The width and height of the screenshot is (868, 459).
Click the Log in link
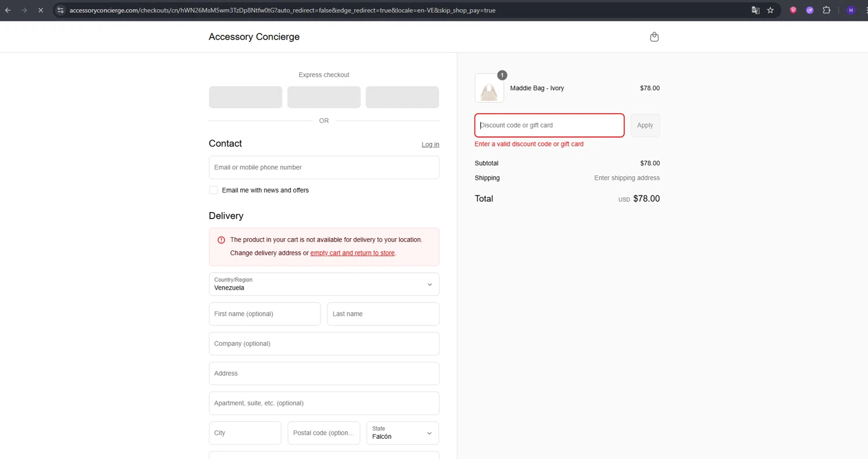pyautogui.click(x=431, y=145)
